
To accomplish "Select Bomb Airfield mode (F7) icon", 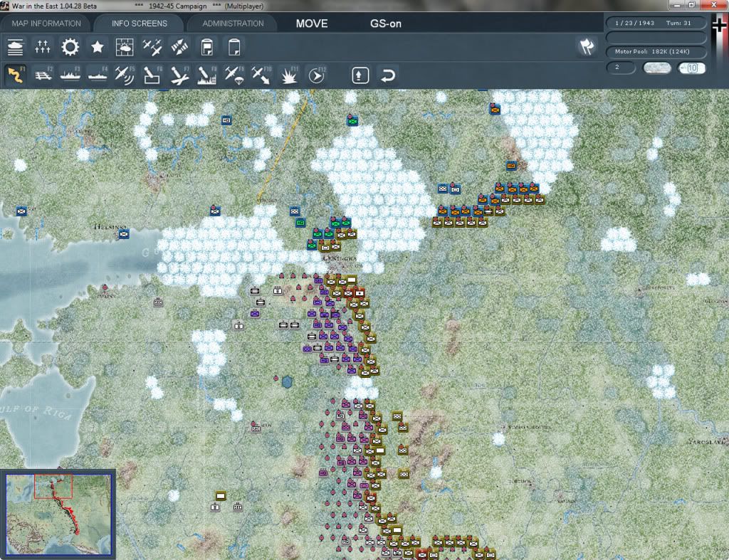I will [180, 75].
